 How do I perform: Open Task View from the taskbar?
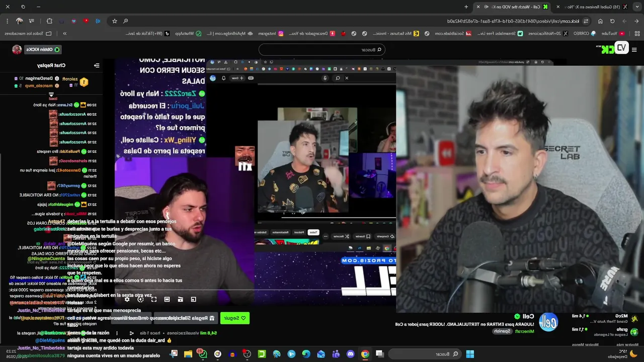click(379, 354)
